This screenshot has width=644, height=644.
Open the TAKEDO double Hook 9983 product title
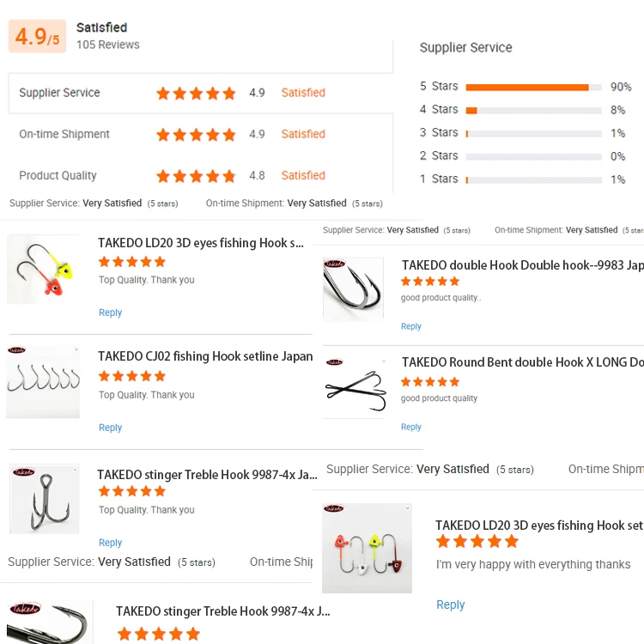(x=522, y=265)
